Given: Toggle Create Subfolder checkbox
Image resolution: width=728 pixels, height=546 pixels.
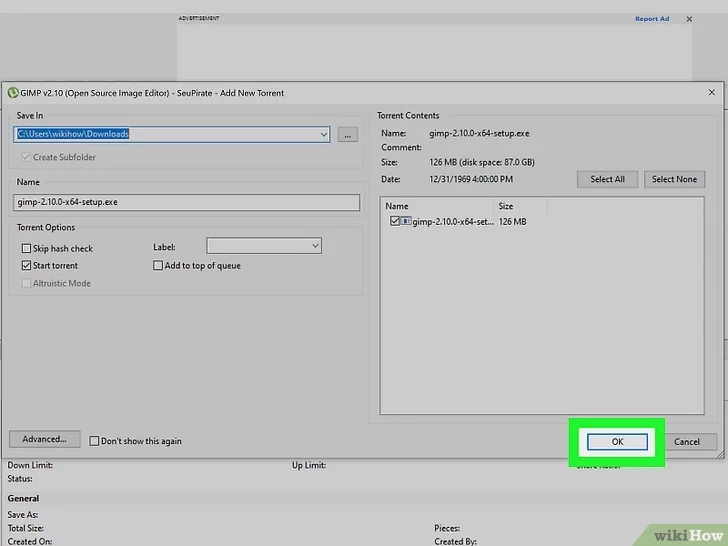Looking at the screenshot, I should point(26,157).
